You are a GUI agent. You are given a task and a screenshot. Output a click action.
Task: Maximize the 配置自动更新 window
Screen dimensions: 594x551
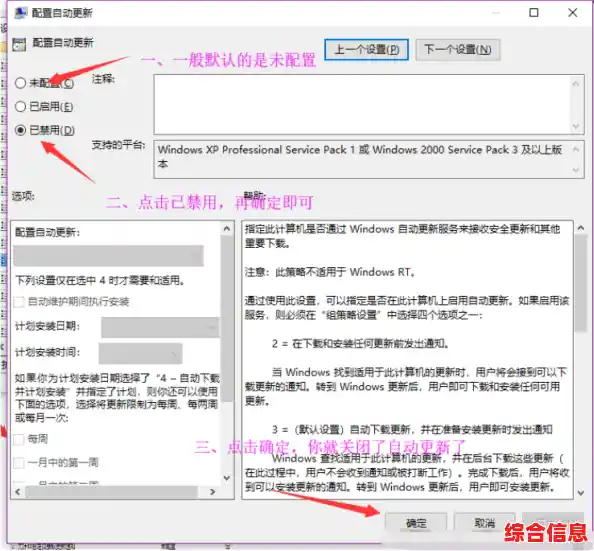pyautogui.click(x=533, y=13)
